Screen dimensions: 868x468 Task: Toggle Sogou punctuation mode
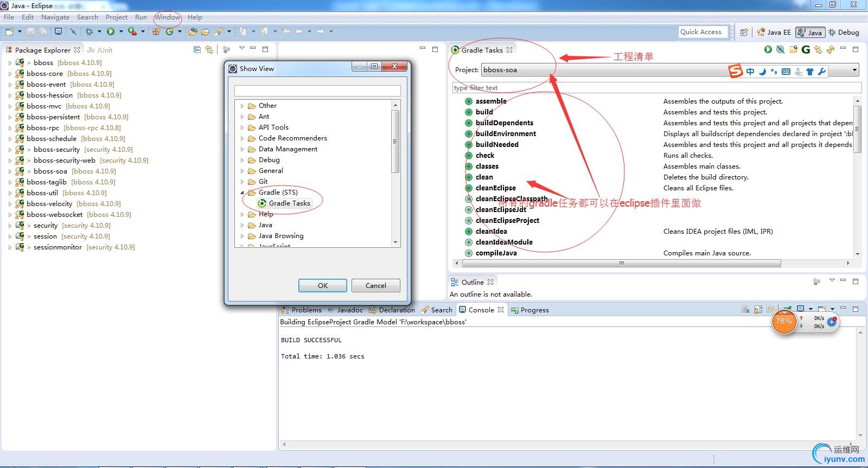(774, 72)
